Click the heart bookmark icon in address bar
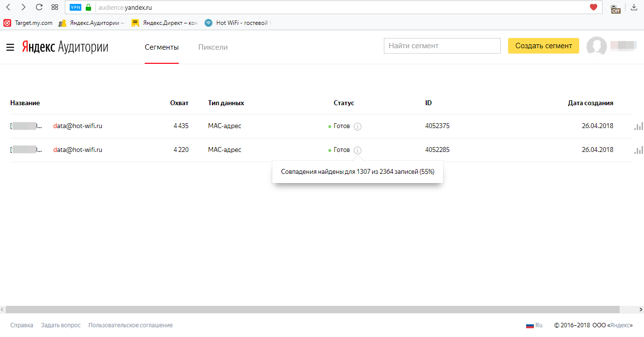Screen dimensions: 644x337 pos(593,7)
